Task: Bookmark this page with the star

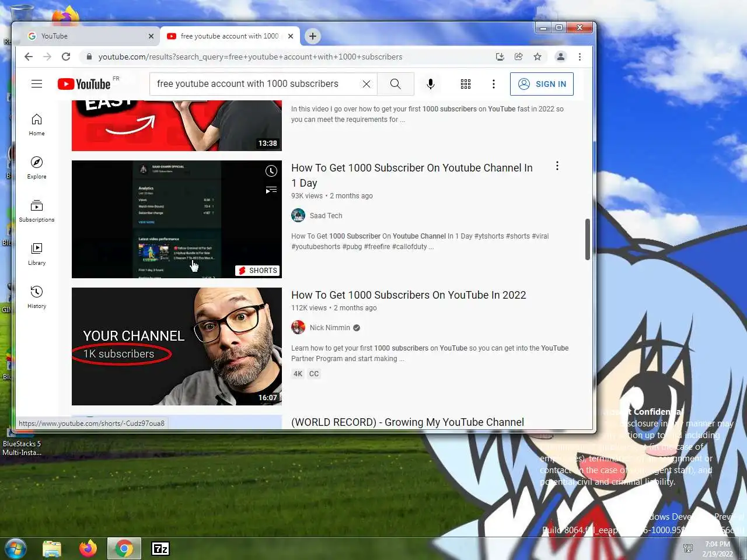Action: point(537,57)
